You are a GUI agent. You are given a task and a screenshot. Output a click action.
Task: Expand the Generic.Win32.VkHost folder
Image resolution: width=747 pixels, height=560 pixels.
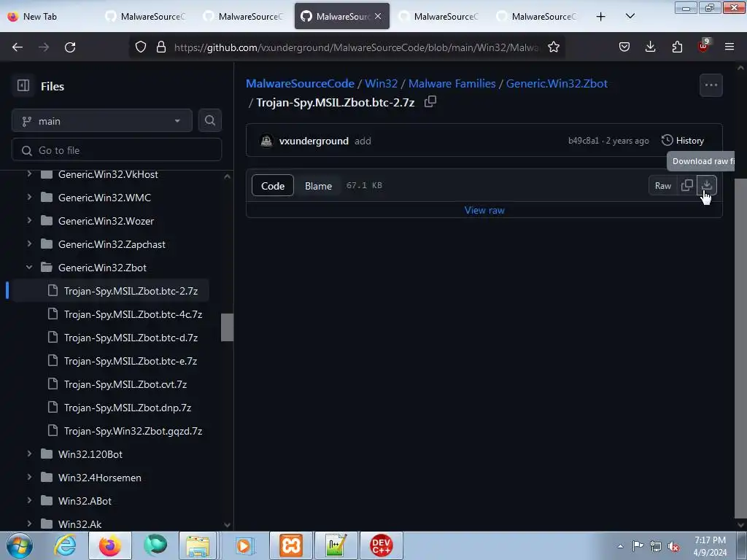pos(29,174)
